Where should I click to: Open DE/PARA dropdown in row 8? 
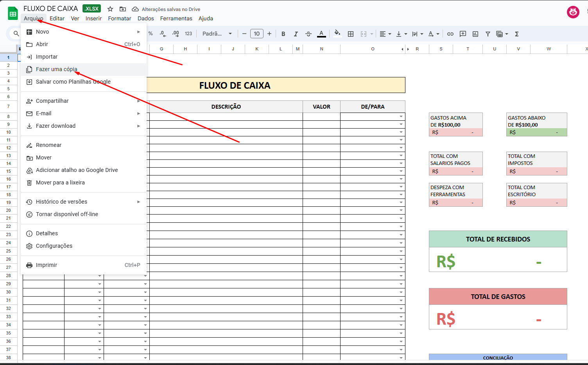point(401,116)
